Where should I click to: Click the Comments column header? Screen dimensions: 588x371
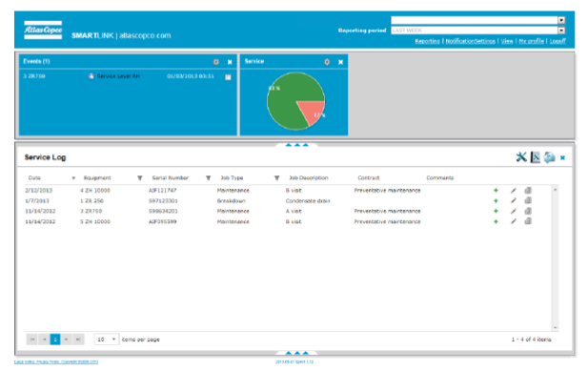pyautogui.click(x=440, y=177)
